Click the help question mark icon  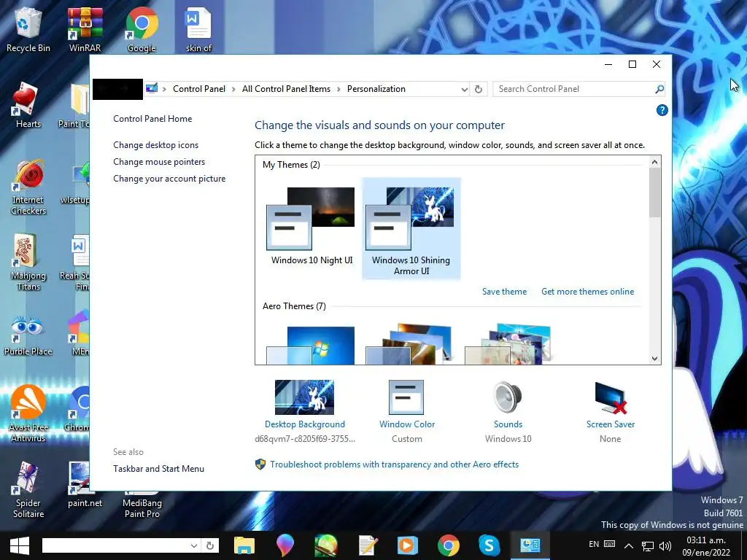pos(662,111)
